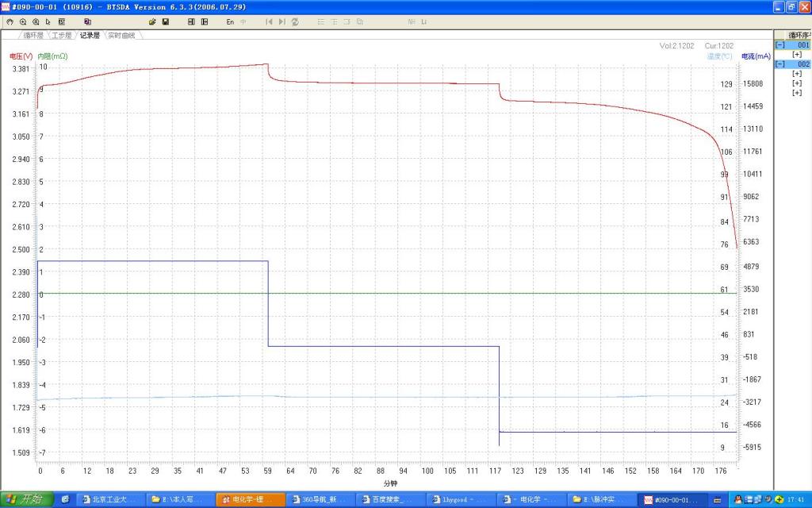The width and height of the screenshot is (812, 508).
Task: Open the 实时曲线 tab
Action: 121,35
